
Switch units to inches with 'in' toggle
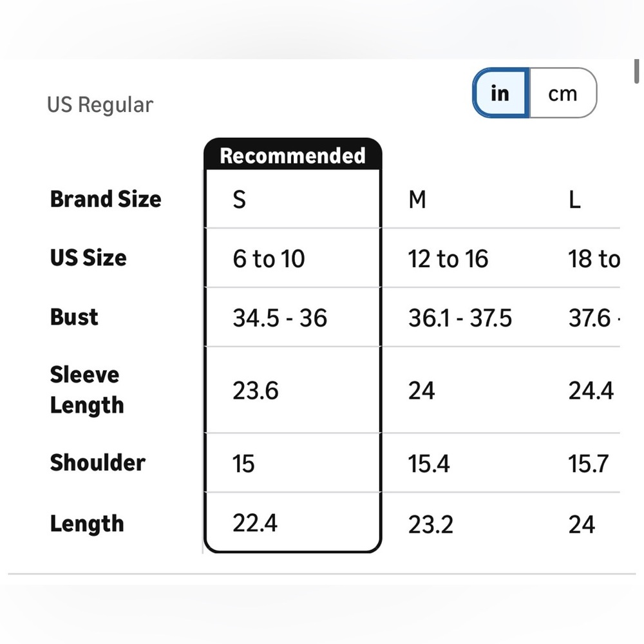(x=501, y=93)
